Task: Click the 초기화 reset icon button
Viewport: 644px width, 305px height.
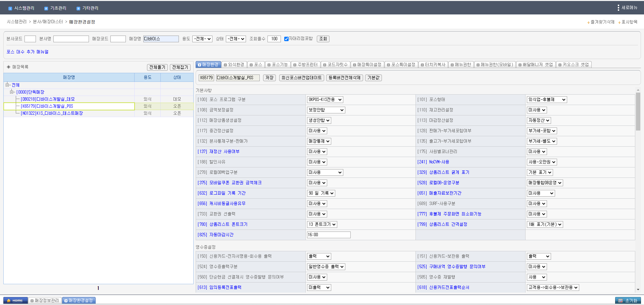Action: pyautogui.click(x=628, y=301)
